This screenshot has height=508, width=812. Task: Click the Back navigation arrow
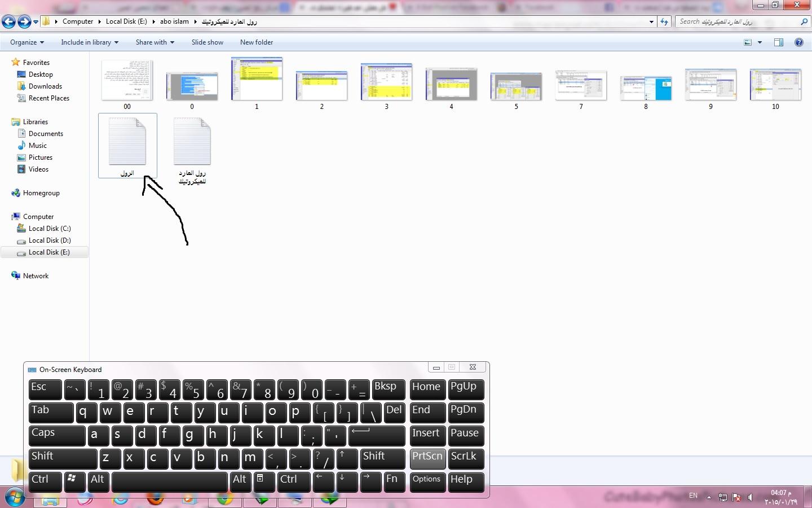point(8,22)
